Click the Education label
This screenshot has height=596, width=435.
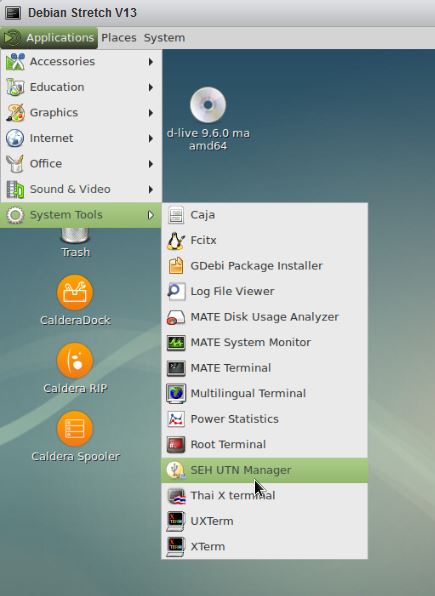point(57,87)
